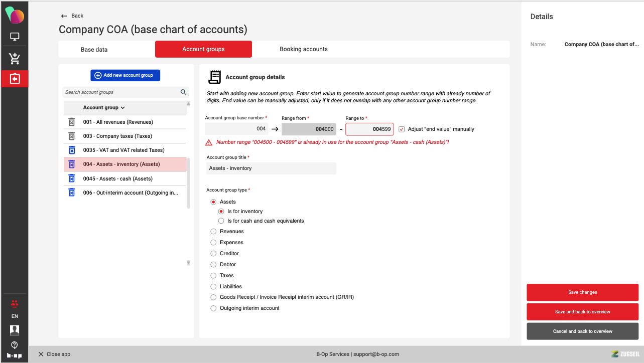Click trash icon for 0045 Assets - cash
This screenshot has height=363, width=644.
click(x=71, y=178)
